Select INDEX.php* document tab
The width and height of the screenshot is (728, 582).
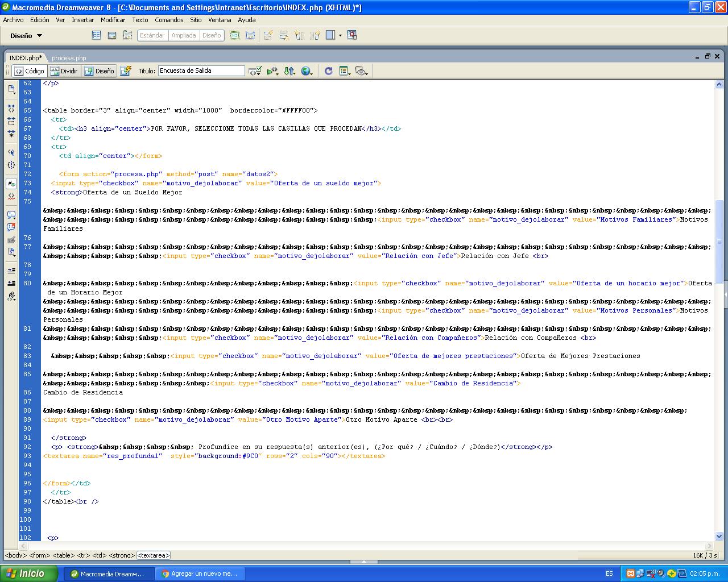tap(26, 58)
